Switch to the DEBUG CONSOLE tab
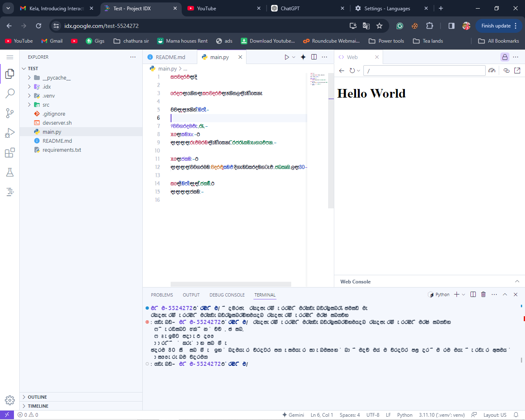This screenshot has height=420, width=525. pyautogui.click(x=227, y=295)
